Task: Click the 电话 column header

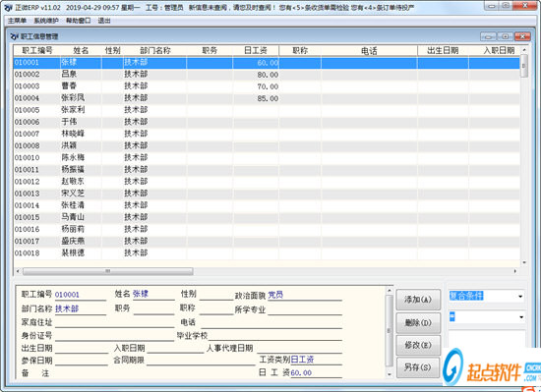Action: tap(369, 51)
